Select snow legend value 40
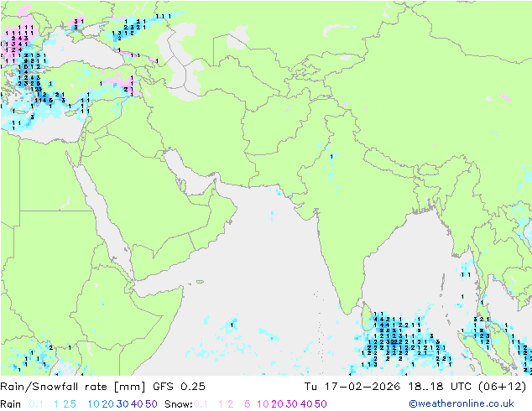 click(306, 404)
